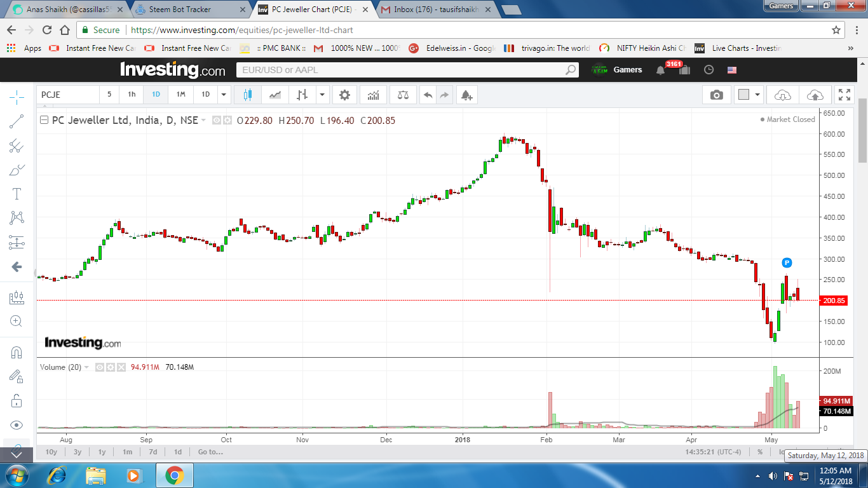This screenshot has height=488, width=868.
Task: Select the trend line drawing tool
Action: point(17,121)
